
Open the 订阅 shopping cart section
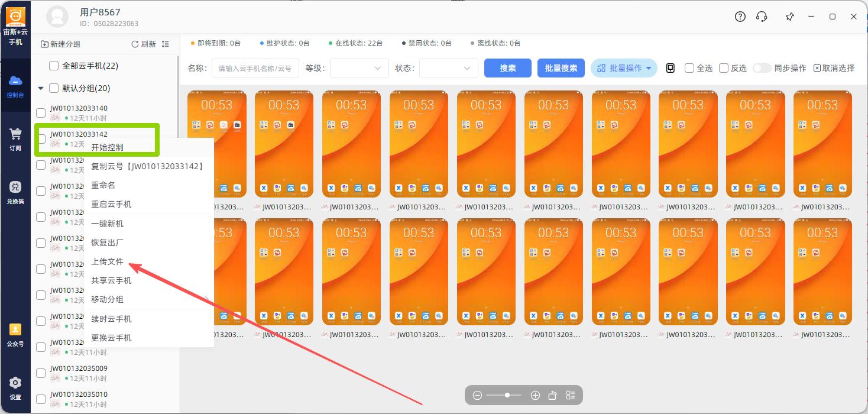(15, 139)
